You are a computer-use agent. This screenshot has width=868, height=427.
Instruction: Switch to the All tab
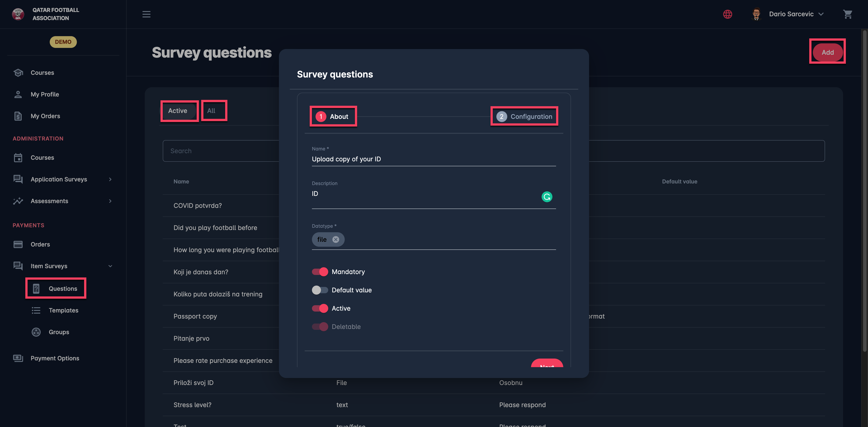(211, 111)
